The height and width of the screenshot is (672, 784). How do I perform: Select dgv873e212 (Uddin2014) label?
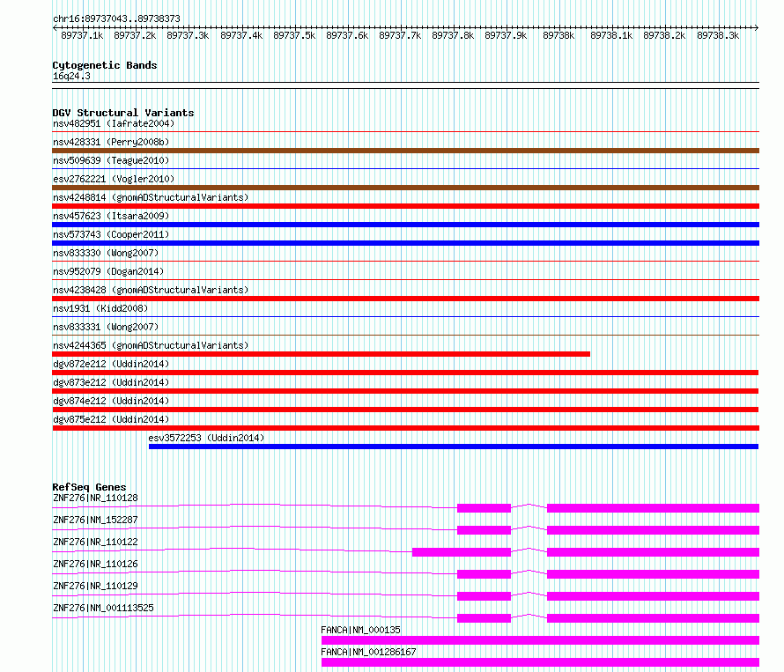coord(111,382)
